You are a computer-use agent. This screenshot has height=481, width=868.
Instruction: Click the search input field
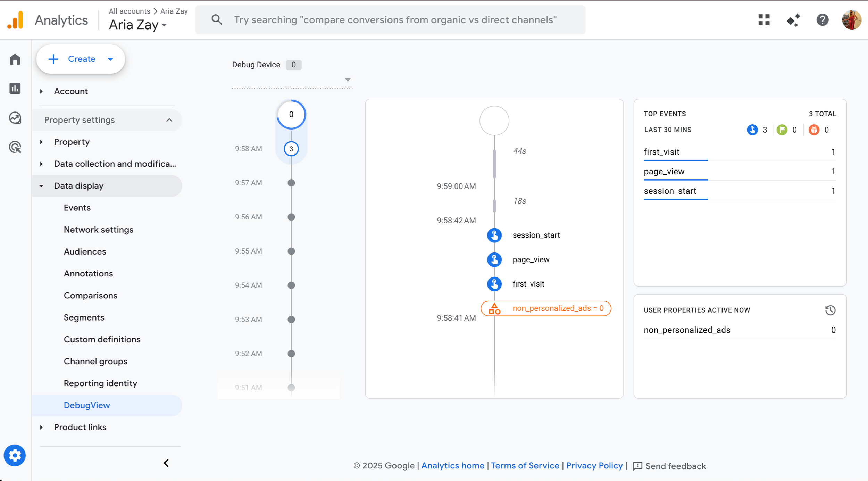pyautogui.click(x=395, y=20)
